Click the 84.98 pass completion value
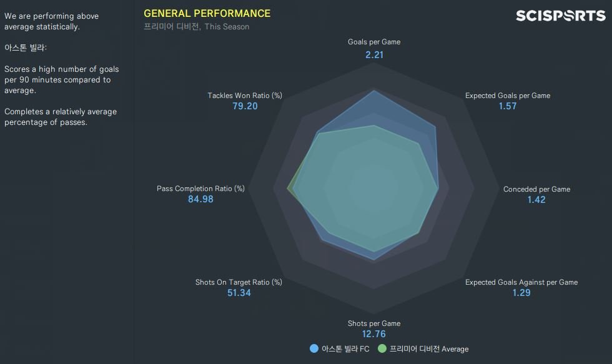Image resolution: width=612 pixels, height=364 pixels. pyautogui.click(x=200, y=200)
